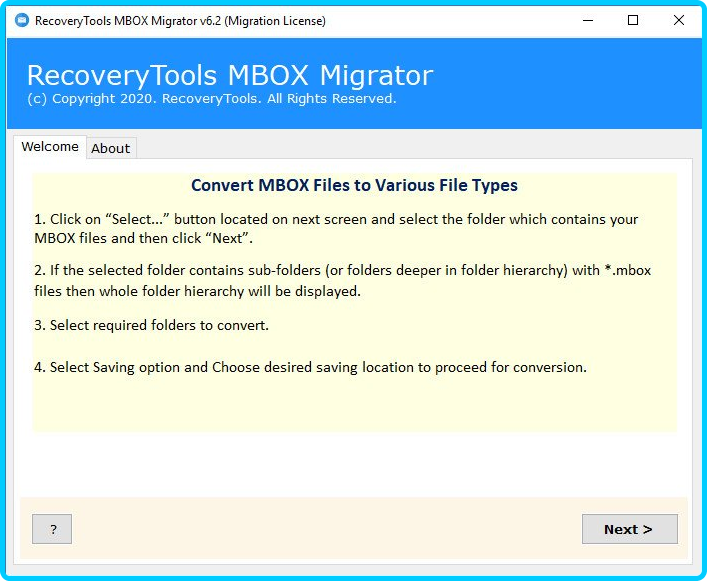Open help with the ? button
Viewport: 707px width, 581px height.
click(x=52, y=529)
